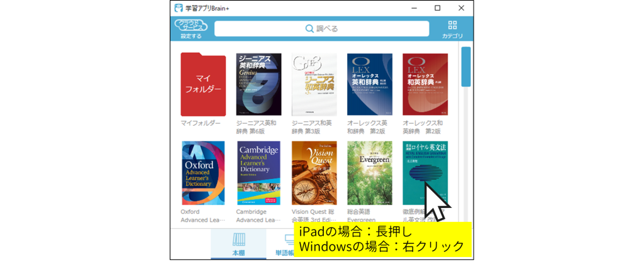Screen dimensions: 644x262
Task: Open Oxford Advanced Learner's Dictionary cover
Action: pyautogui.click(x=203, y=173)
